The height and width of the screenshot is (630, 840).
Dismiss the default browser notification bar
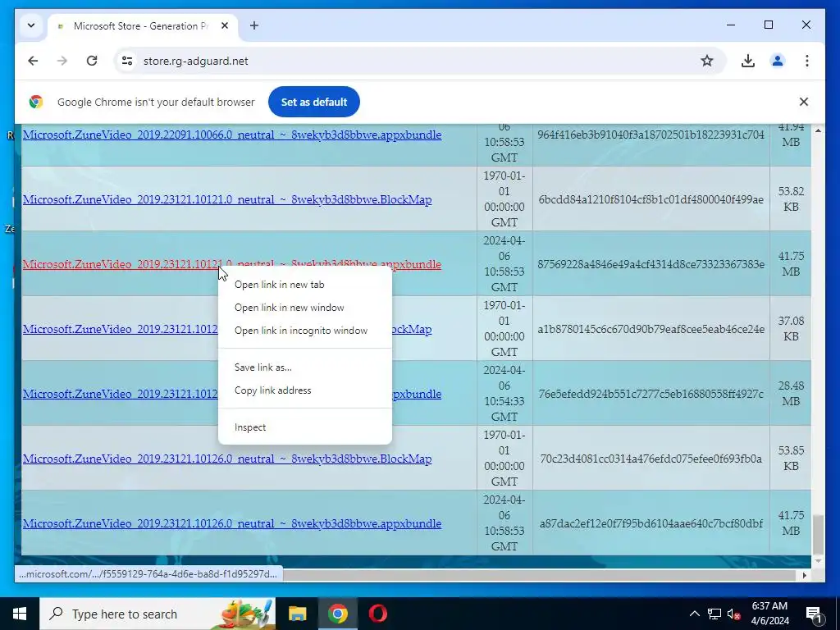804,102
